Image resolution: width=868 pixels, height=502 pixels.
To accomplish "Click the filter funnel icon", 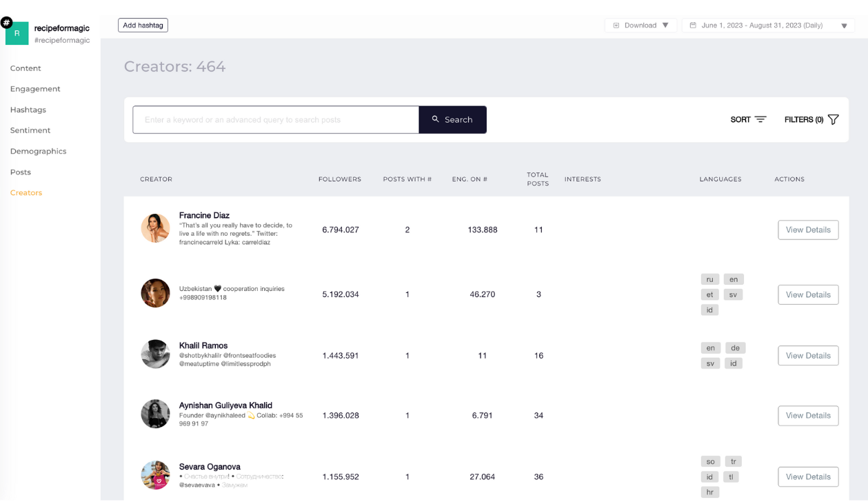I will tap(833, 119).
